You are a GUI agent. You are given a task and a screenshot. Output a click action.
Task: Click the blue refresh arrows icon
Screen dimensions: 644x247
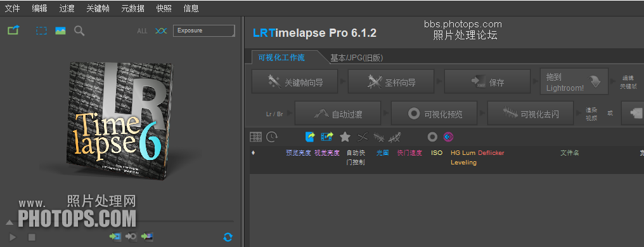(x=228, y=237)
